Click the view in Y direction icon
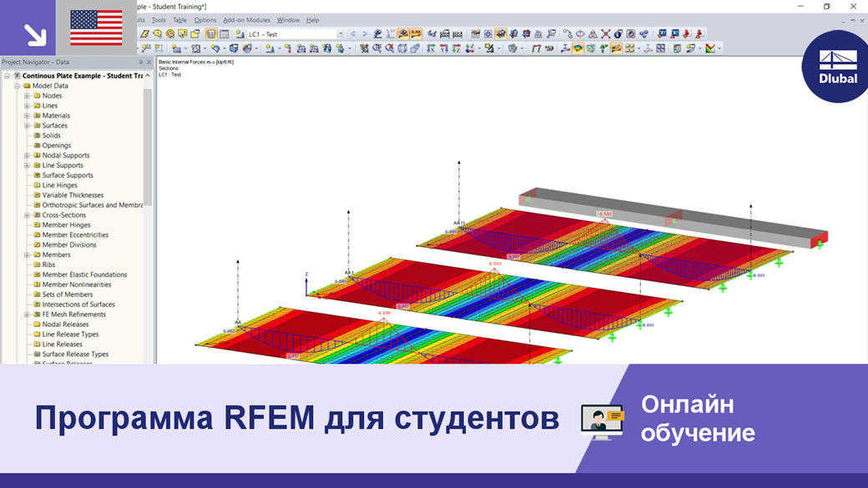Image resolution: width=868 pixels, height=488 pixels. click(444, 48)
